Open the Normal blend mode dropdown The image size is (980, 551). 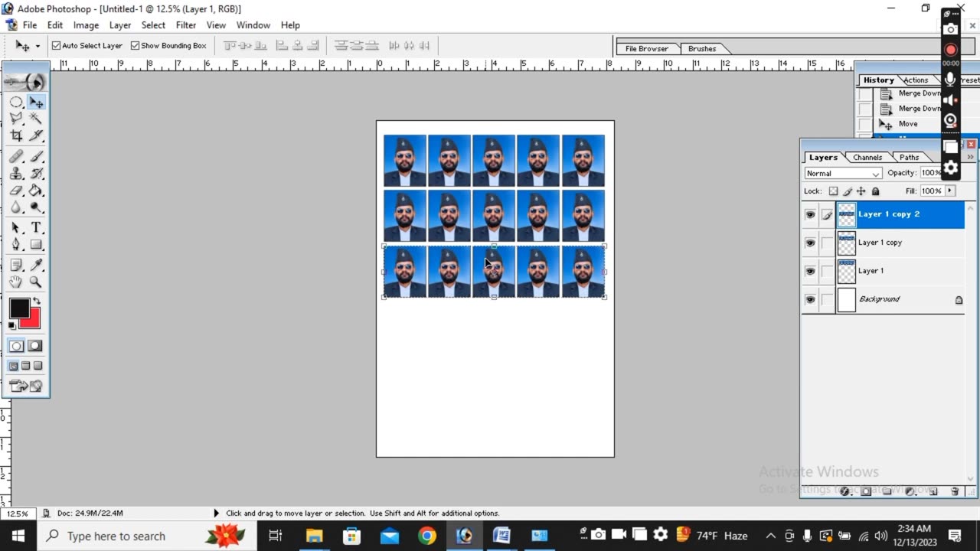coord(842,174)
